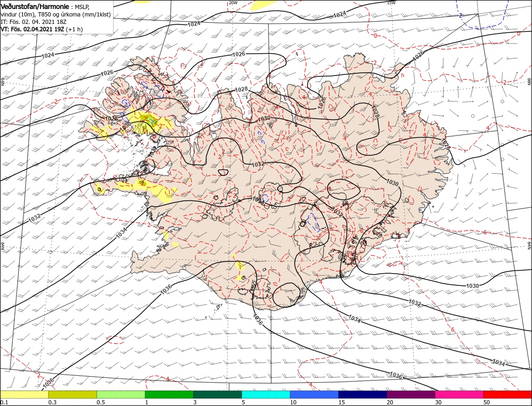Viewport: 532px width, 406px height.
Task: Select the green 1–3 legend swatch
Action: click(169, 394)
